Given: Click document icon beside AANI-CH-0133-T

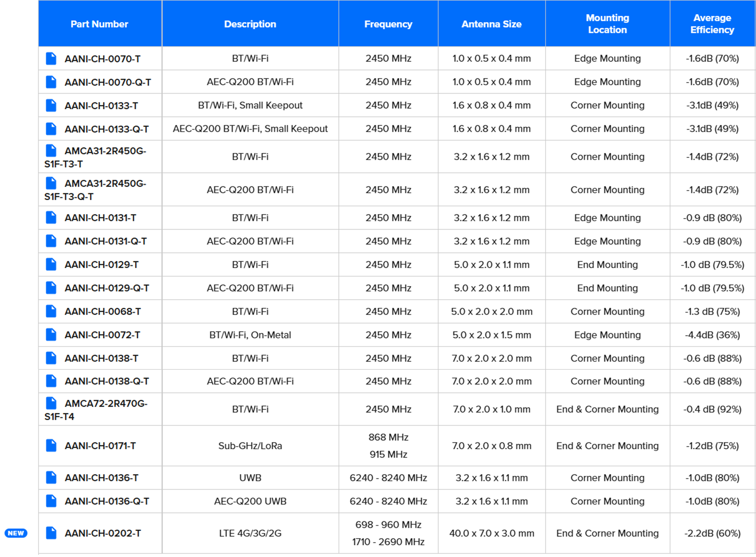Looking at the screenshot, I should coord(51,106).
